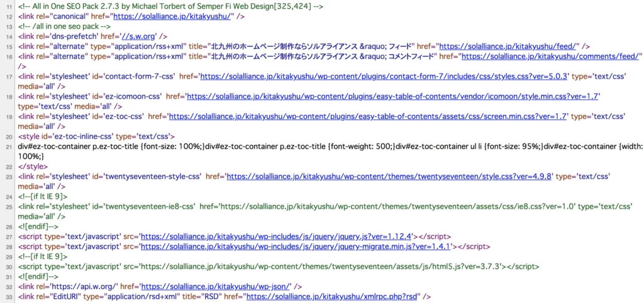Click the ez-toc-container CSS rule text
This screenshot has height=303, width=644.
(x=314, y=146)
